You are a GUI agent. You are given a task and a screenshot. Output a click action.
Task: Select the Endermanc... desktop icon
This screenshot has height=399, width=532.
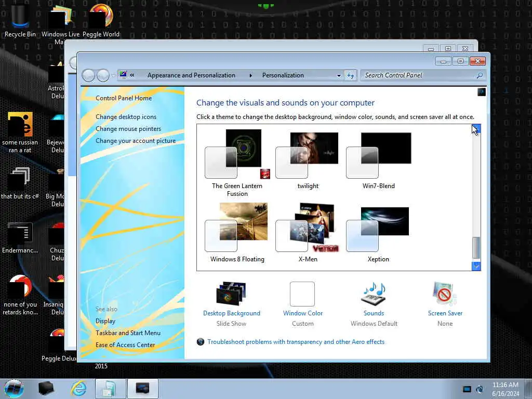[20, 238]
